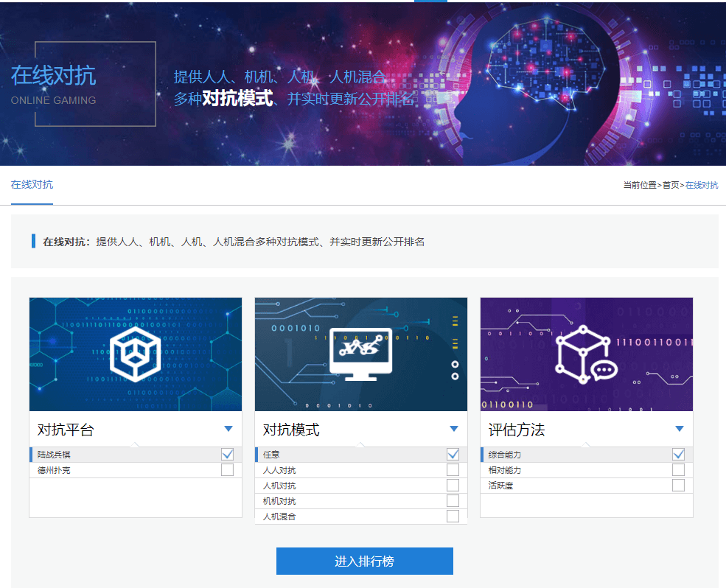Uncheck the 陆战兵棋 checkbox
Screen dimensions: 726x588
pyautogui.click(x=226, y=455)
